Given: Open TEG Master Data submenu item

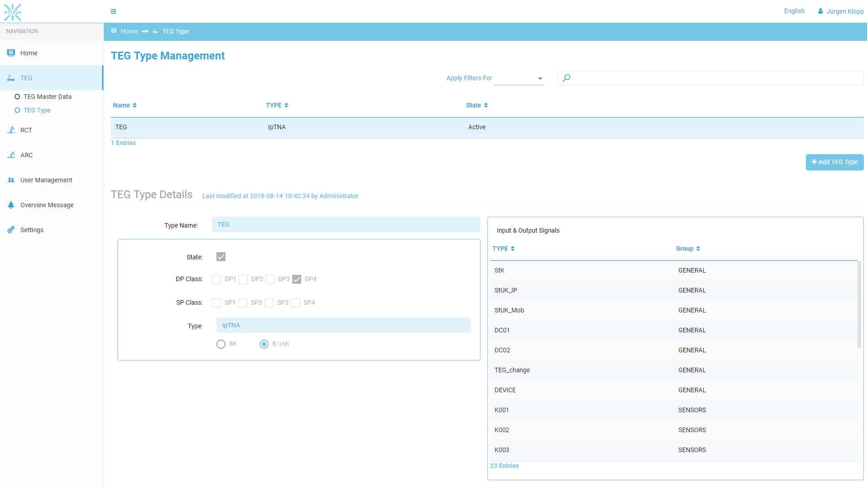Looking at the screenshot, I should [x=47, y=97].
